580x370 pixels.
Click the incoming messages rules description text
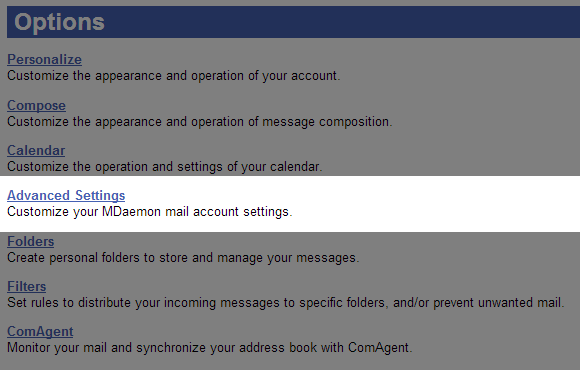[x=286, y=303]
